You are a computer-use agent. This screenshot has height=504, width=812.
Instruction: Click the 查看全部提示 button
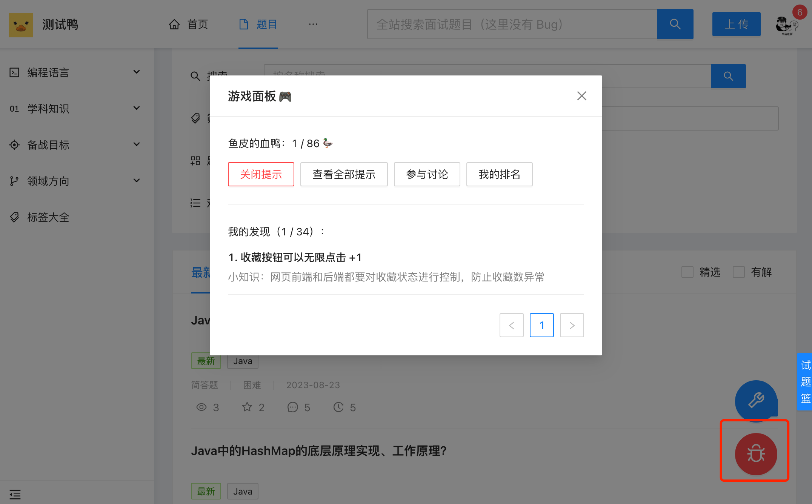[x=344, y=174]
